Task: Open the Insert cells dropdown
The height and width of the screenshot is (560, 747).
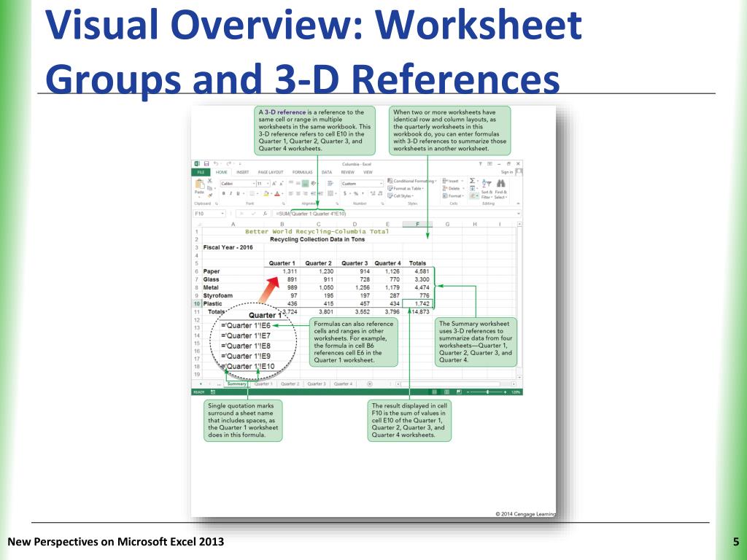Action: [x=452, y=181]
